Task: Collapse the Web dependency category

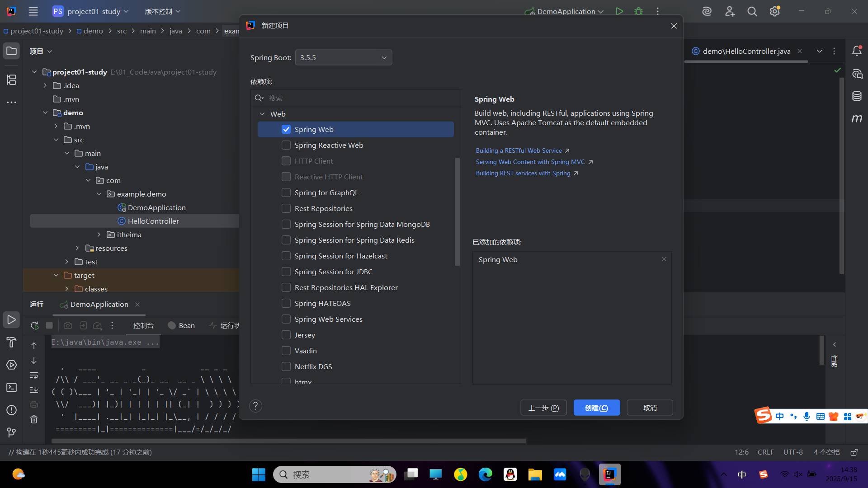Action: [262, 114]
